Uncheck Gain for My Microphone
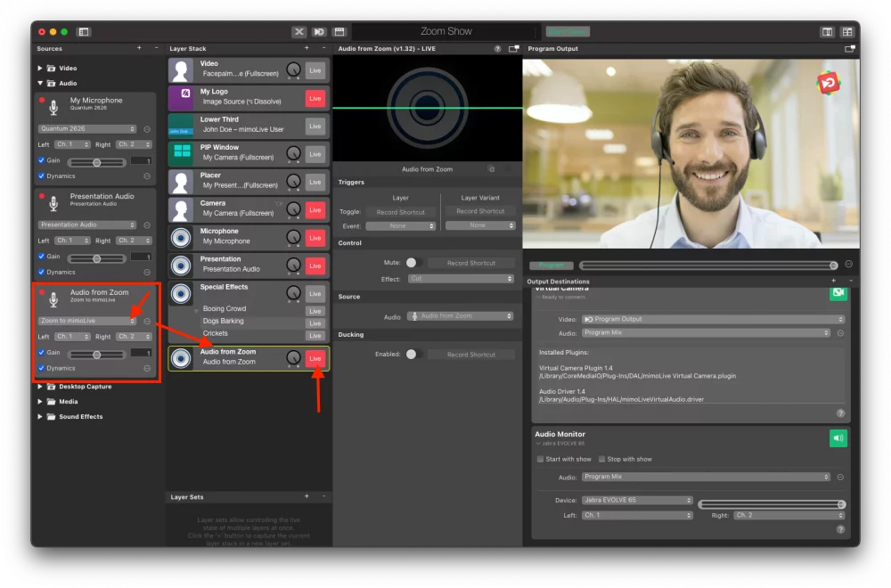Image resolution: width=891 pixels, height=588 pixels. pyautogui.click(x=42, y=160)
